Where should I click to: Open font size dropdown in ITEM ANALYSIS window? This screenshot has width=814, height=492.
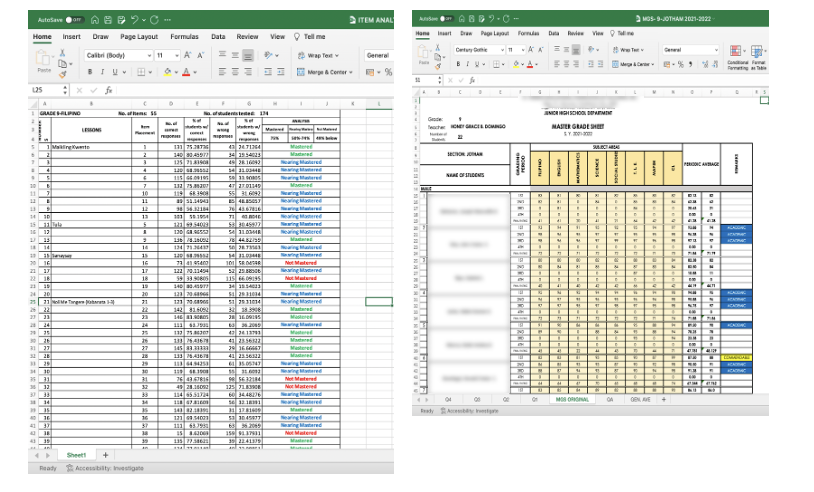(x=177, y=55)
